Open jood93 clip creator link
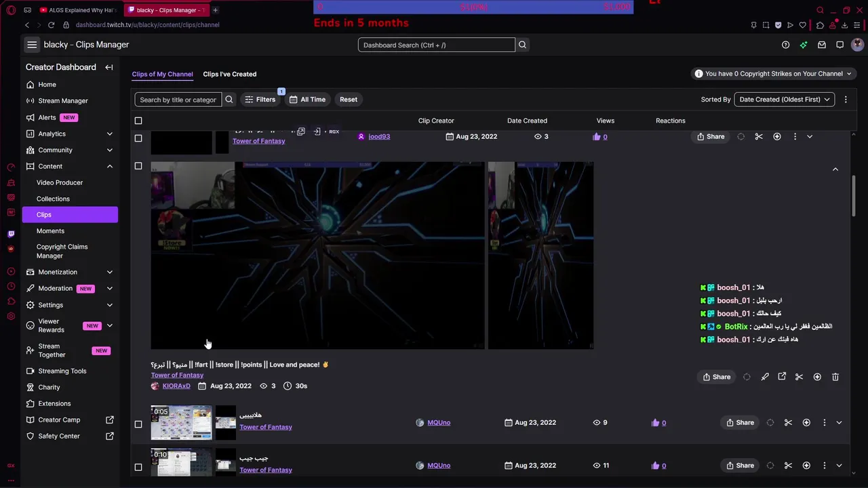This screenshot has height=488, width=868. [x=379, y=136]
